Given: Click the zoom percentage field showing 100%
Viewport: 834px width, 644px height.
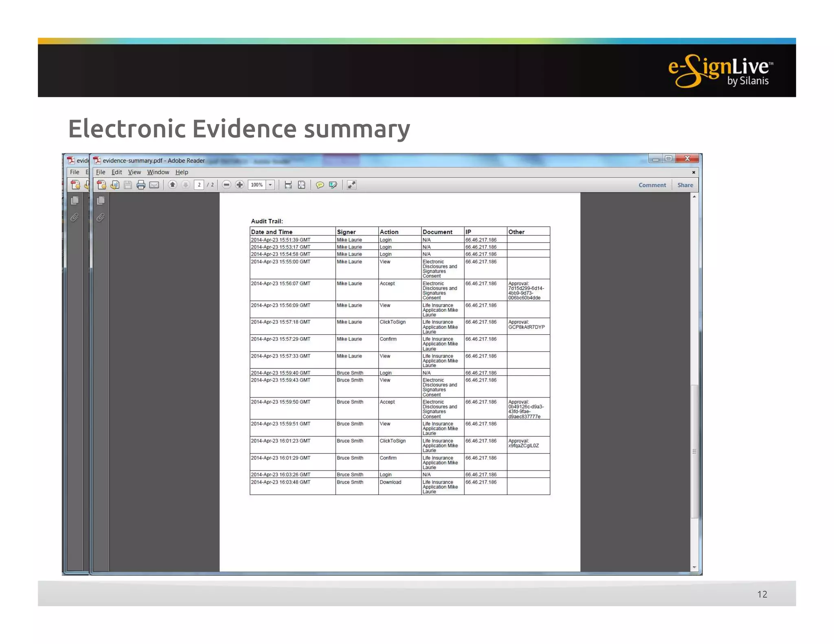Looking at the screenshot, I should point(257,185).
